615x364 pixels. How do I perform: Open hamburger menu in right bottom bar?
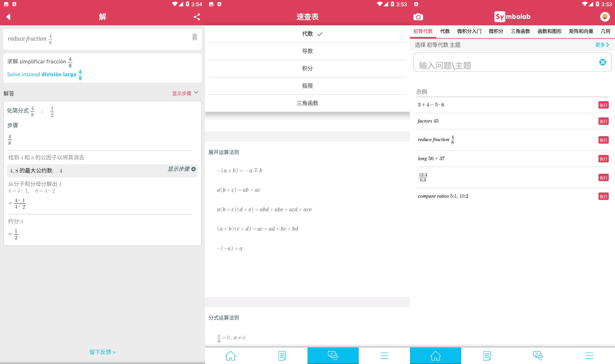(x=589, y=355)
